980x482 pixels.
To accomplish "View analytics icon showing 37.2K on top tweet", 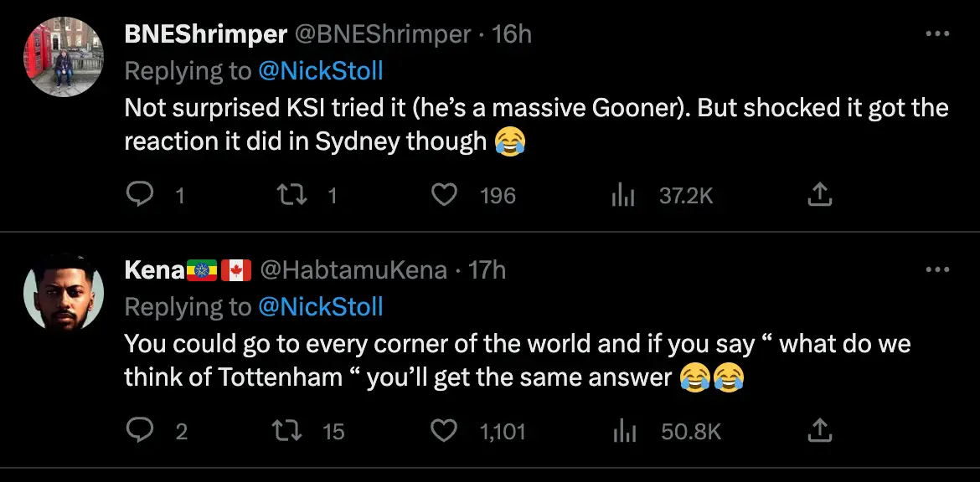I will click(624, 193).
